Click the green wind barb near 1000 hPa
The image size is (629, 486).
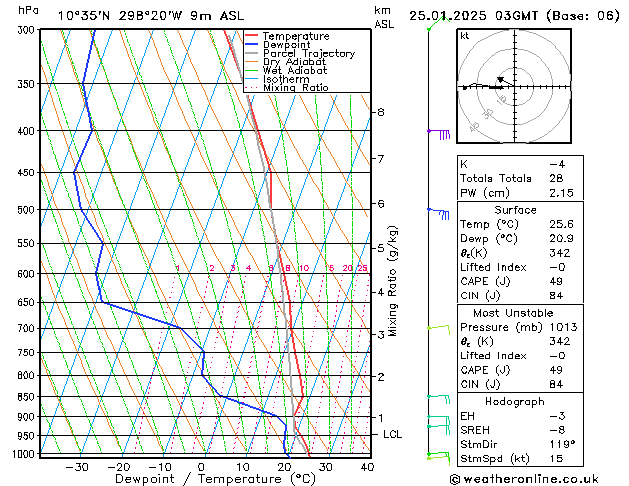[438, 457]
